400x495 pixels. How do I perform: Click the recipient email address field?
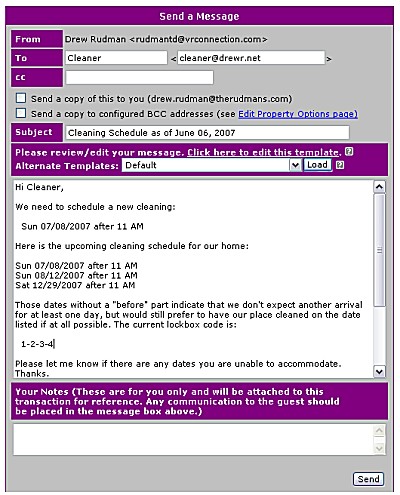coord(251,58)
